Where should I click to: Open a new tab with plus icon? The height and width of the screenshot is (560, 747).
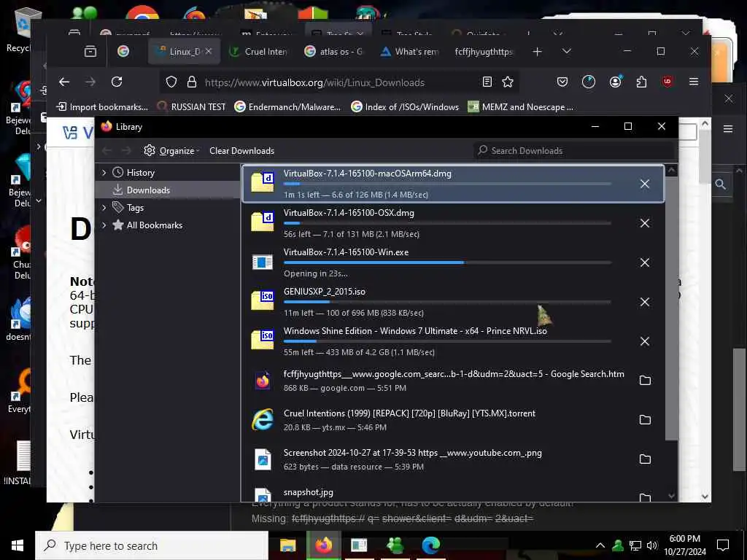[x=537, y=52]
